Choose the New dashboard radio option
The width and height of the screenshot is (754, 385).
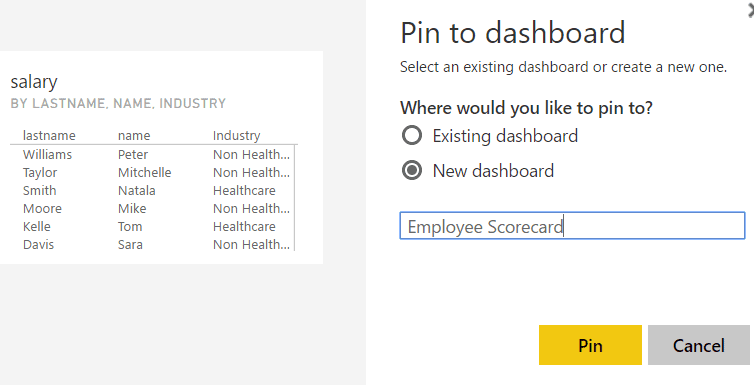click(412, 171)
